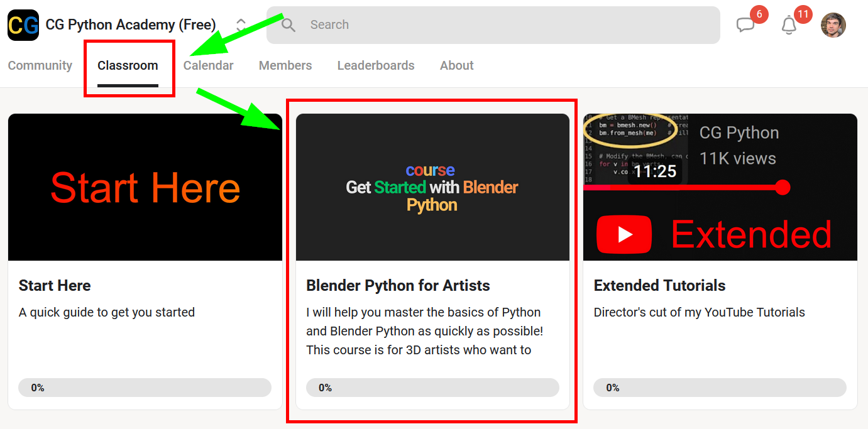Click the red unread chat counter badge

click(758, 13)
